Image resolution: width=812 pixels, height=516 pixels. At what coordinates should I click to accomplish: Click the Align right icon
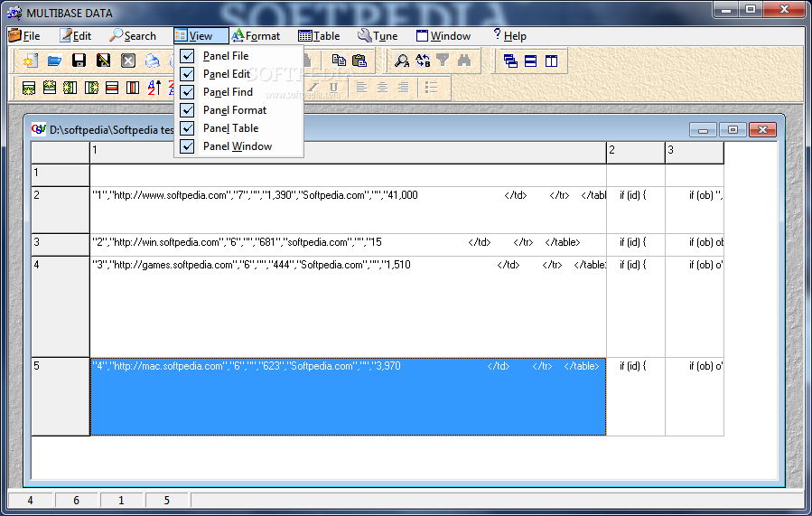tap(404, 88)
